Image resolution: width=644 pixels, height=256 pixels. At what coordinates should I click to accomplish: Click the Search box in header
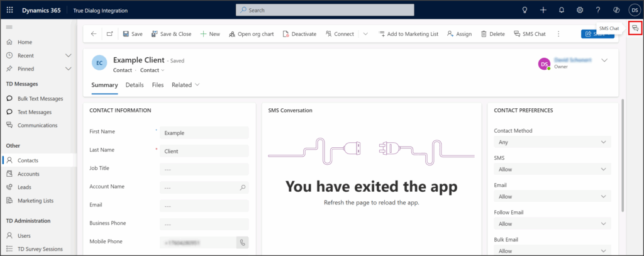click(325, 10)
